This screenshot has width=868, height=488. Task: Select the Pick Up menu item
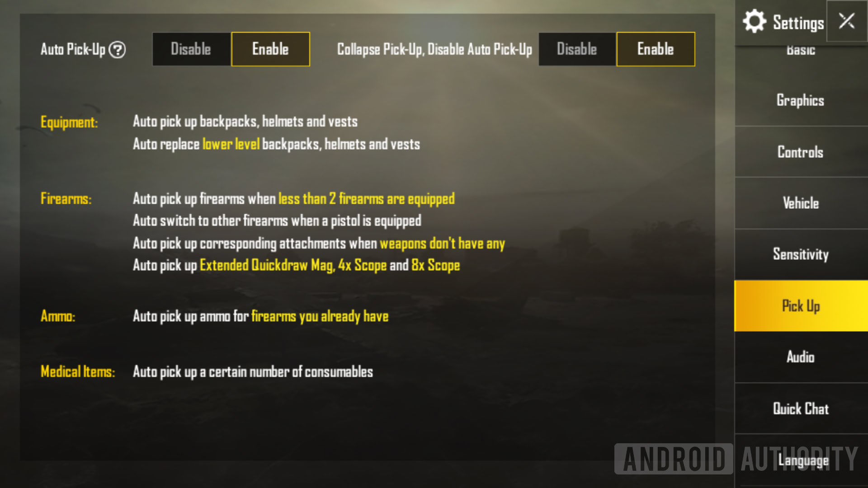tap(801, 305)
